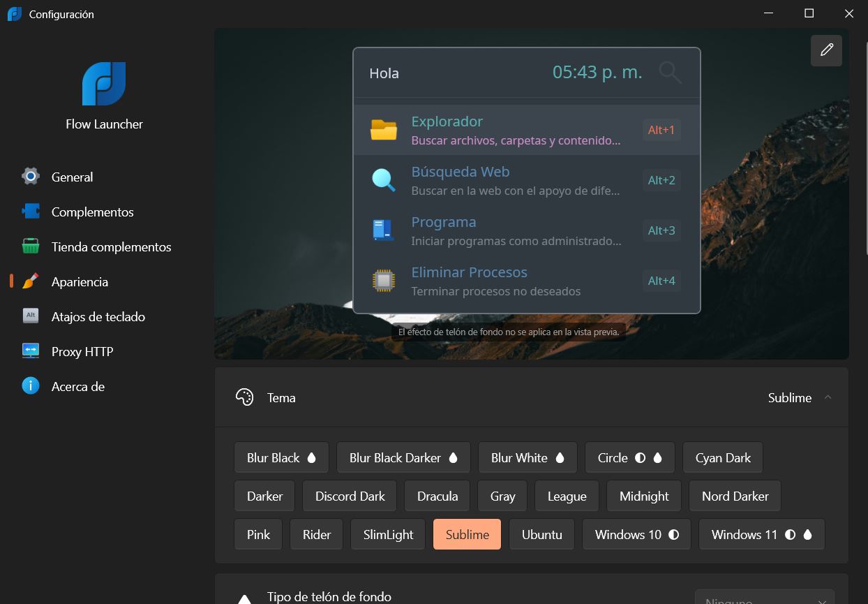Choose the Discord Dark theme button
This screenshot has width=868, height=604.
350,496
